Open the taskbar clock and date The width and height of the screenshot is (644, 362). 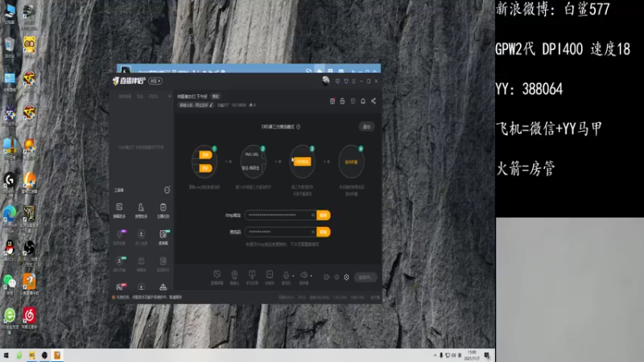[x=472, y=356]
